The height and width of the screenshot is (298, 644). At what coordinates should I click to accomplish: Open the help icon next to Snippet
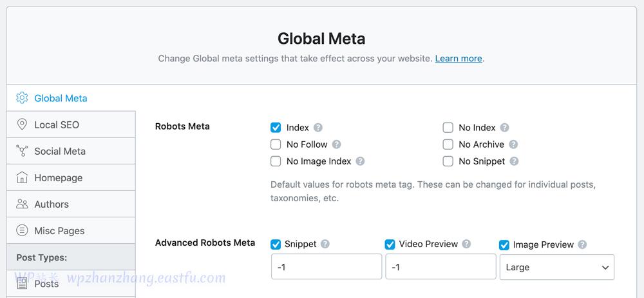point(325,244)
